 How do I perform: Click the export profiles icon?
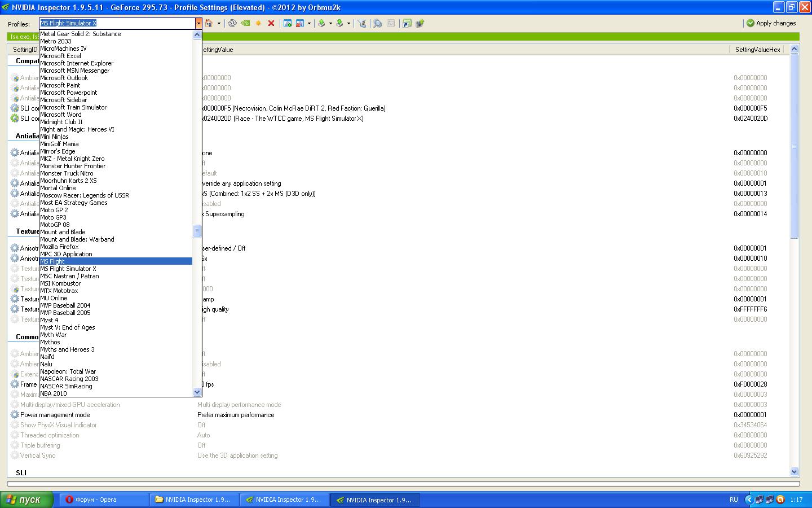321,23
